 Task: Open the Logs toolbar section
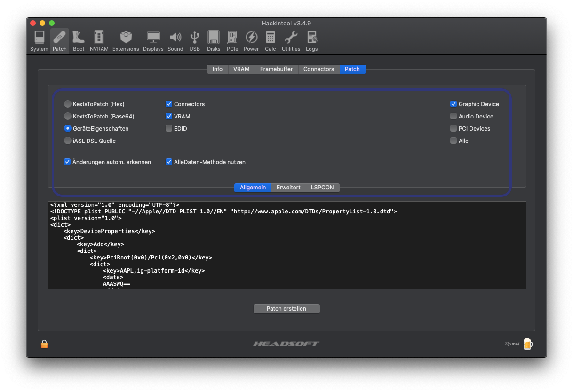click(x=312, y=41)
